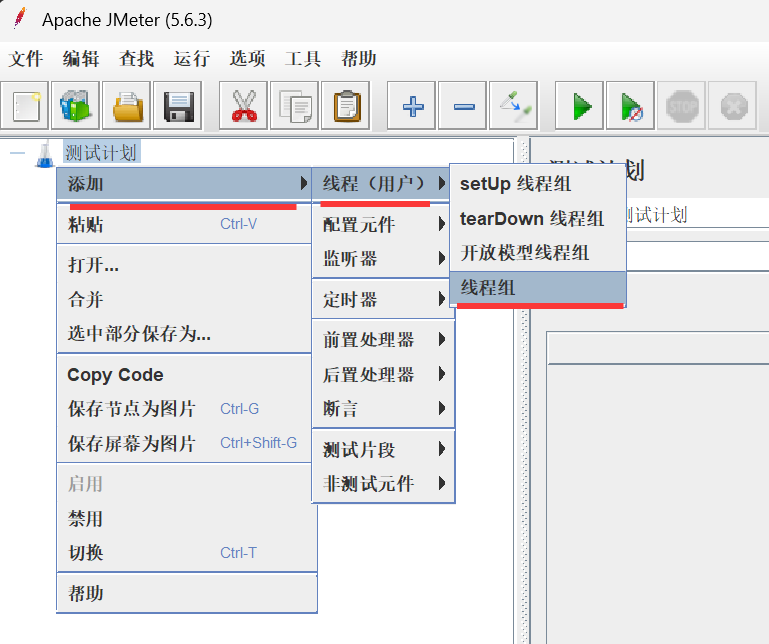Click the test plan flask icon
Viewport: 769px width, 644px height.
tap(45, 154)
